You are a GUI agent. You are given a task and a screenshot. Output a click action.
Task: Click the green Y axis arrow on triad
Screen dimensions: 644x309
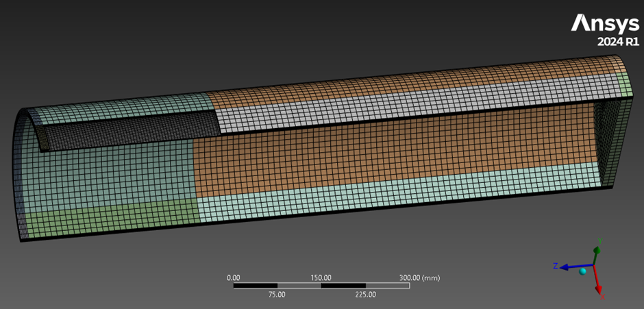[x=596, y=254]
